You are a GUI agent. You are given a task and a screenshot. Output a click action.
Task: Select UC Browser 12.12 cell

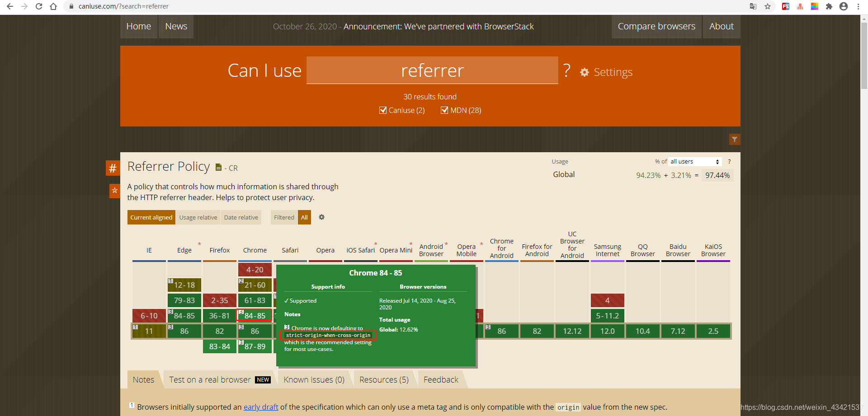[572, 331]
